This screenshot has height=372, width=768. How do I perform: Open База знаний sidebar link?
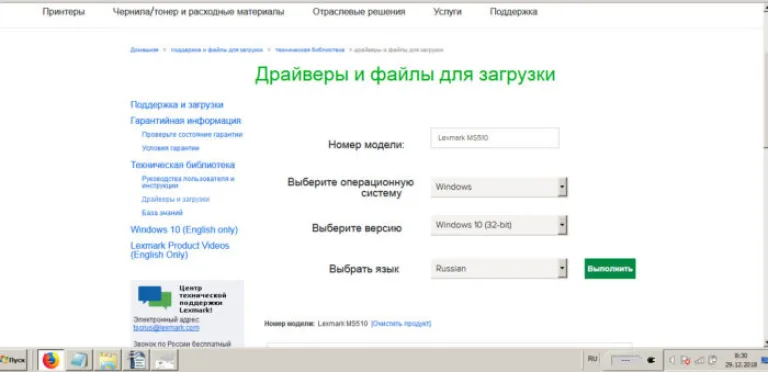tap(162, 213)
